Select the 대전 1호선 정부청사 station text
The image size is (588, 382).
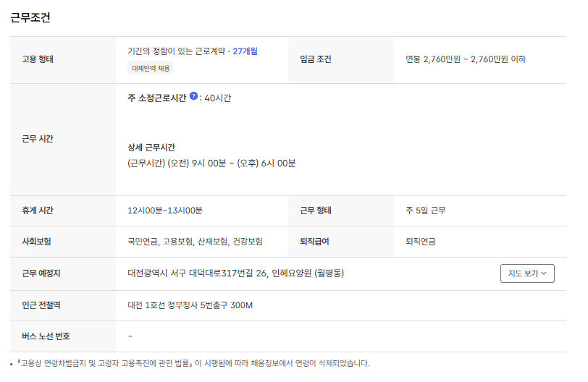click(x=190, y=305)
